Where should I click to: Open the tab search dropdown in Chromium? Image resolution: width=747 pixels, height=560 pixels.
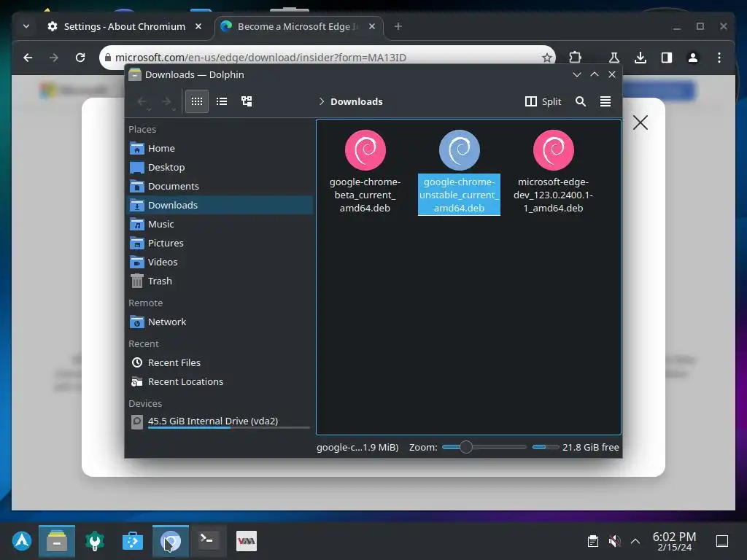click(x=26, y=27)
